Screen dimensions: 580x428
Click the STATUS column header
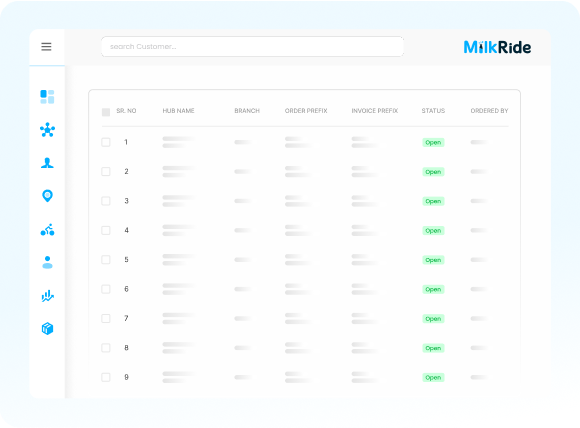[433, 111]
